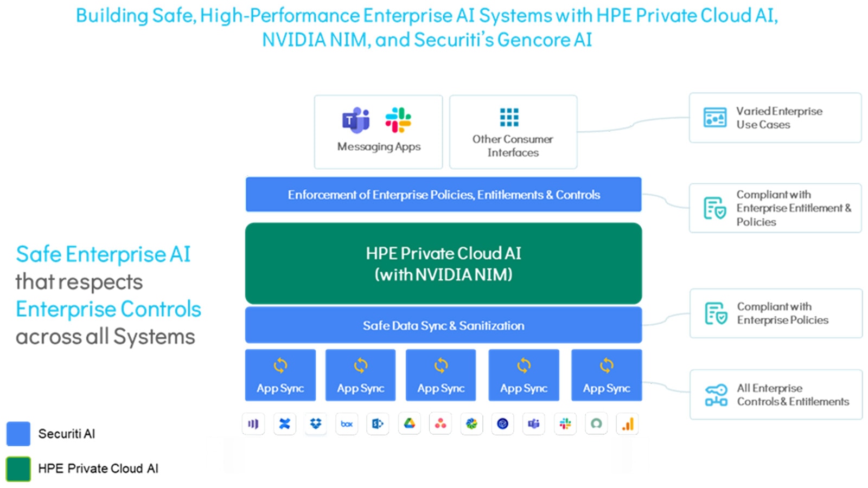Click the blue Securiti AI legend swatch
This screenshot has width=868, height=488.
point(18,434)
